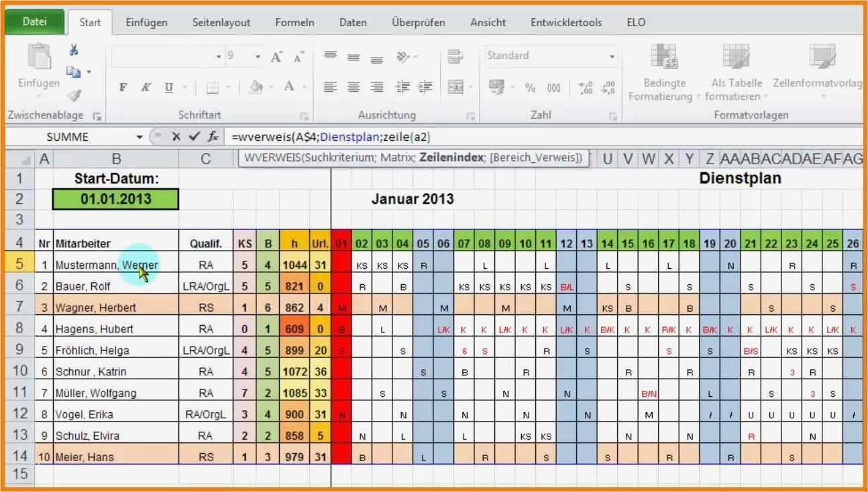The image size is (868, 492).
Task: Click the increase decimal places icon
Action: (584, 87)
